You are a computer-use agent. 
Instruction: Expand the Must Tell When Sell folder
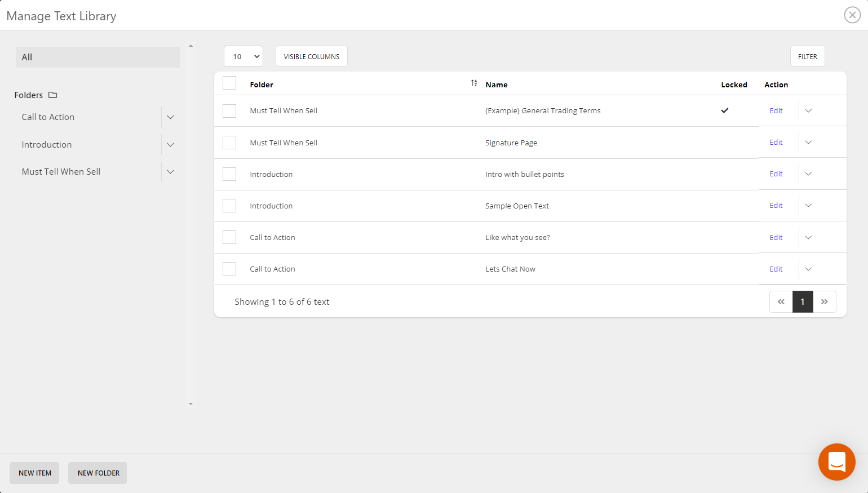[170, 172]
